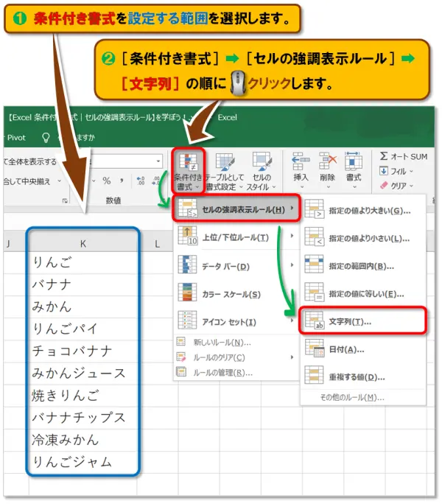Choose 文字列(T)... rule
Screen dimensions: 442x504
pos(362,321)
